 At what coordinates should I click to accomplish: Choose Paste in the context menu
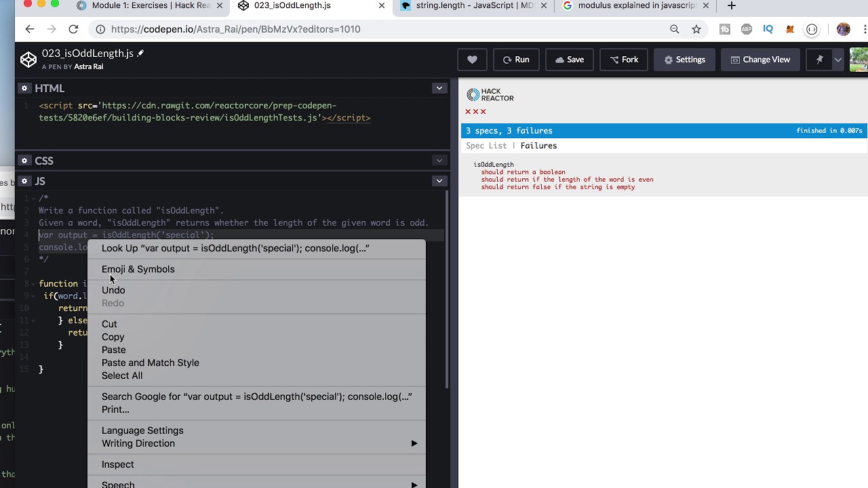(x=257, y=350)
